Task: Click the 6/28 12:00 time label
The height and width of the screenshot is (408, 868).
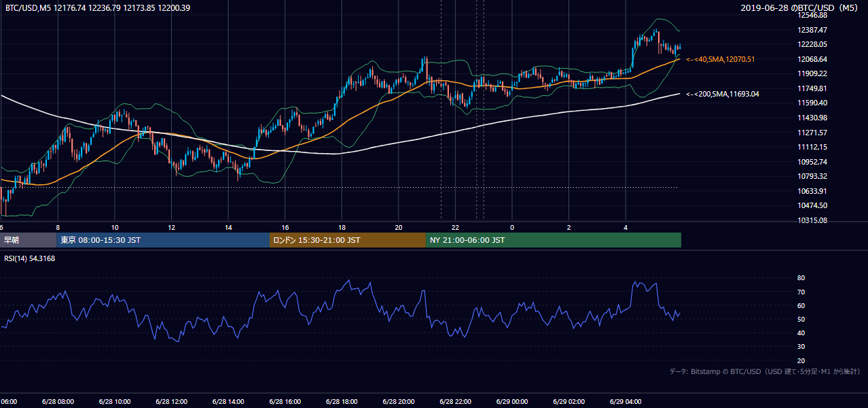Action: tap(172, 402)
